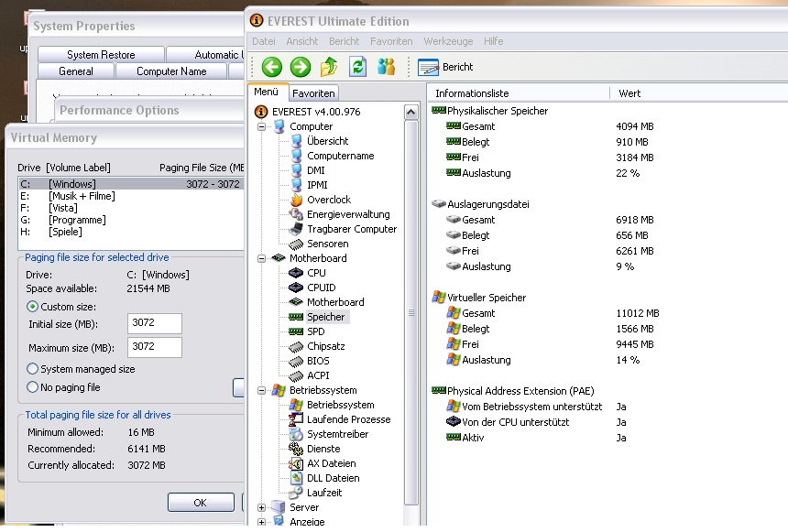Click OK in Virtual Memory dialog
Viewport: 788px width, 532px height.
[x=201, y=503]
